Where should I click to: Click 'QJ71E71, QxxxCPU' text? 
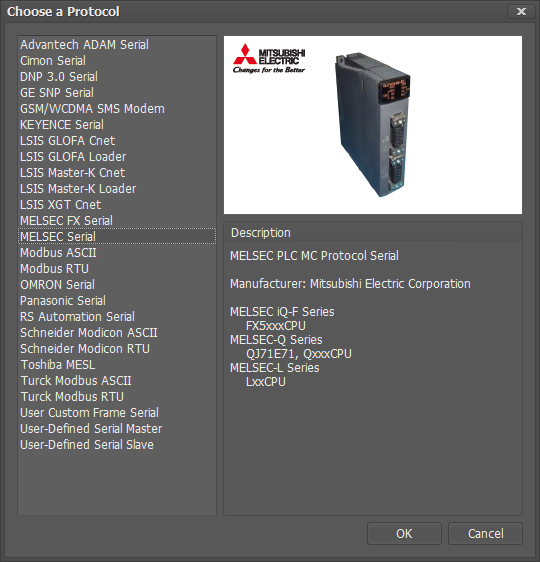point(299,354)
